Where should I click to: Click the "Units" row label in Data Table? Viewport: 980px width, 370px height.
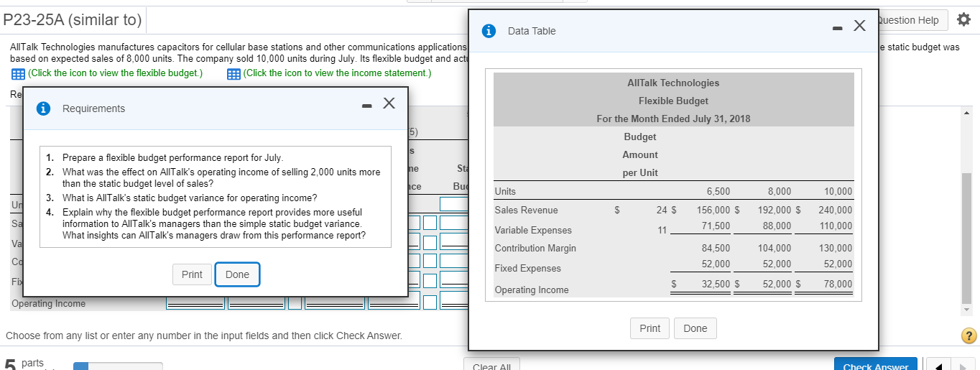tap(505, 192)
